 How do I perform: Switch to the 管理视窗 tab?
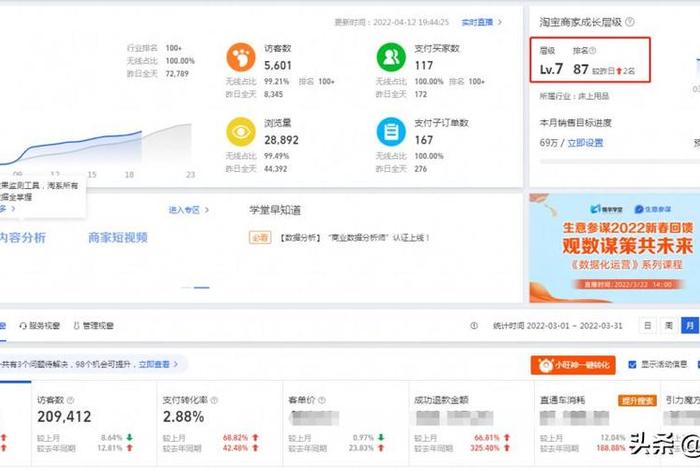93,326
